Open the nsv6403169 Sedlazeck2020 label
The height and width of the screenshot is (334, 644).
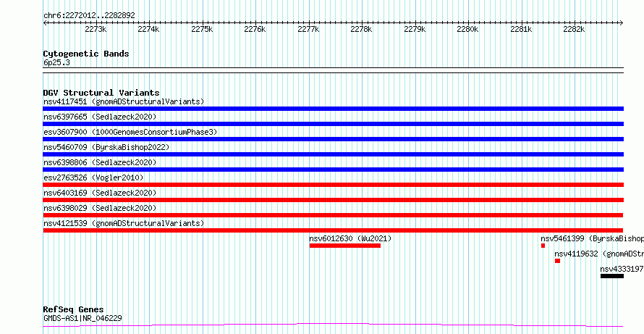[100, 193]
